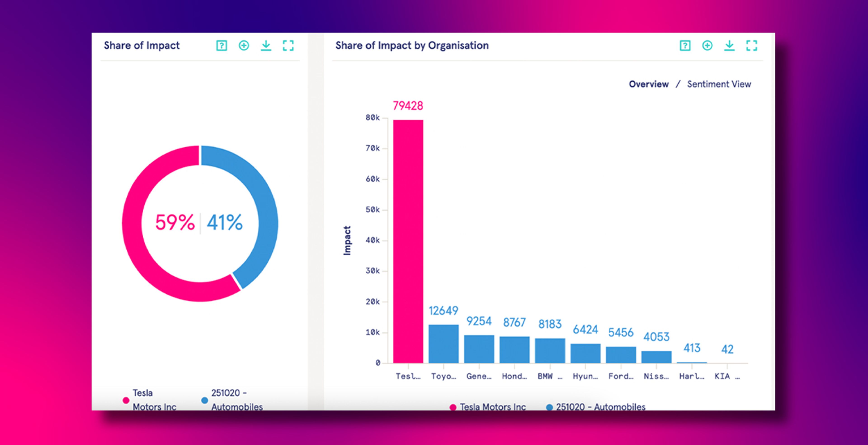The height and width of the screenshot is (445, 868).
Task: Click the Ford... bar labeled 5456
Action: [621, 355]
